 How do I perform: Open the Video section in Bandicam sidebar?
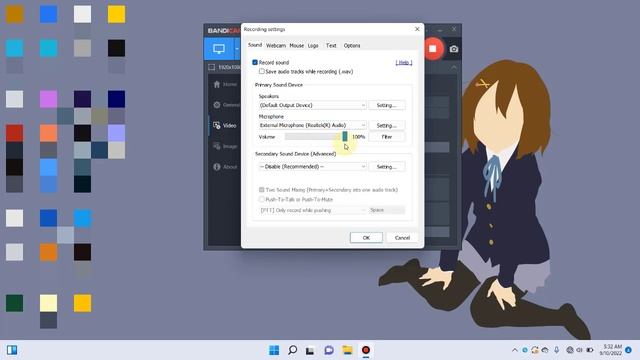click(225, 125)
